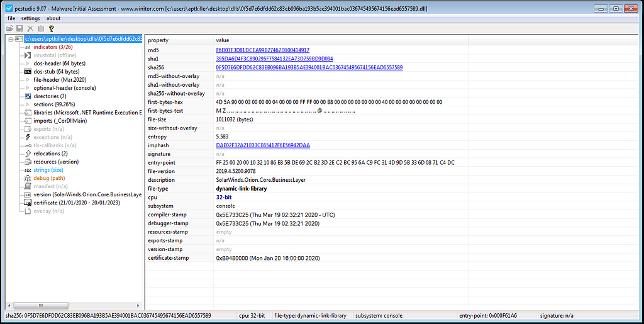The image size is (644, 324).
Task: Click the entropy value 5.583
Action: click(222, 137)
